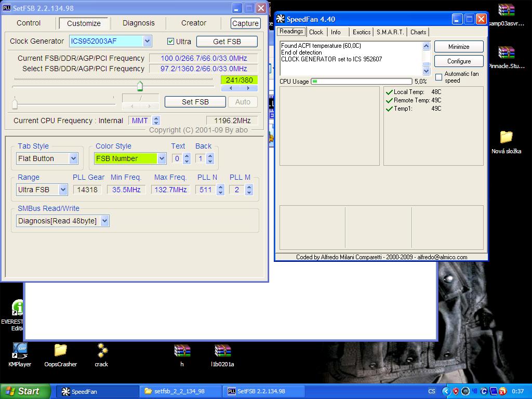This screenshot has height=399, width=532.
Task: Open the S.M.A.R.T. tab in SpeedFan
Action: click(390, 32)
